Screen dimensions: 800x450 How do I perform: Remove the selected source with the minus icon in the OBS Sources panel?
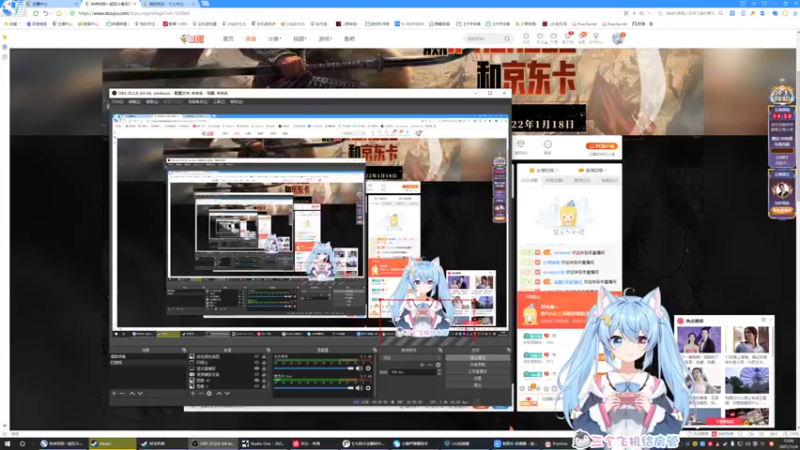201,393
